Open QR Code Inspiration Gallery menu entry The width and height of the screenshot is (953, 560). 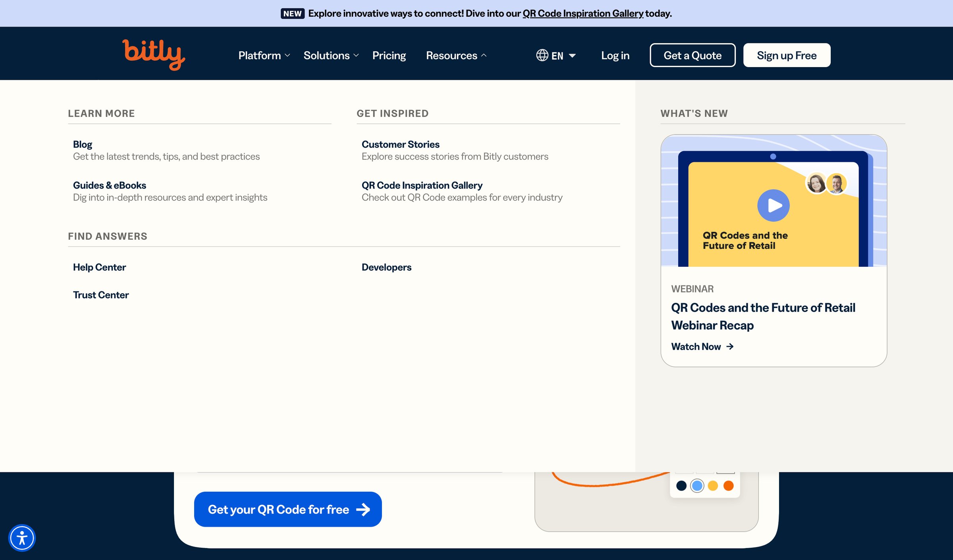422,185
